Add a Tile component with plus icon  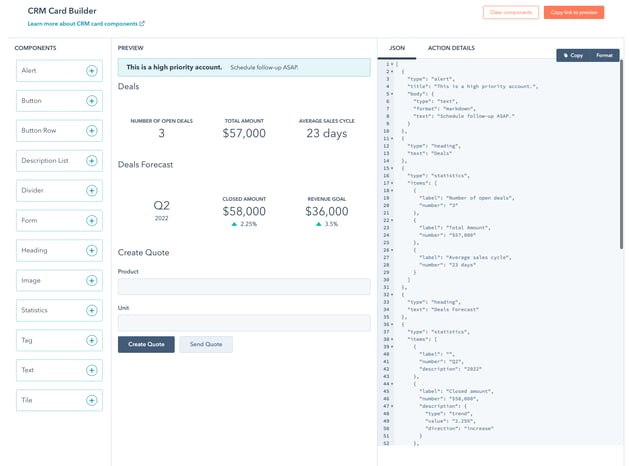(92, 400)
